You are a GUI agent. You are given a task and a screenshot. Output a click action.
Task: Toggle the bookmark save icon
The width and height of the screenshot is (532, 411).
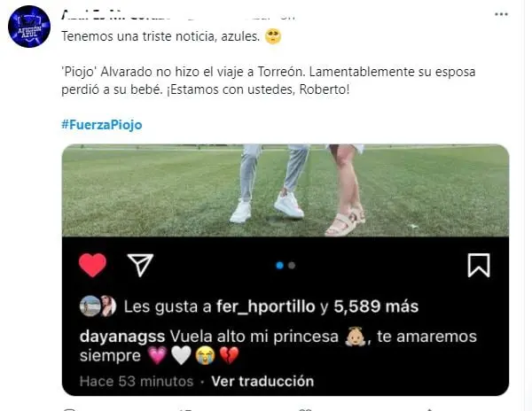point(479,266)
